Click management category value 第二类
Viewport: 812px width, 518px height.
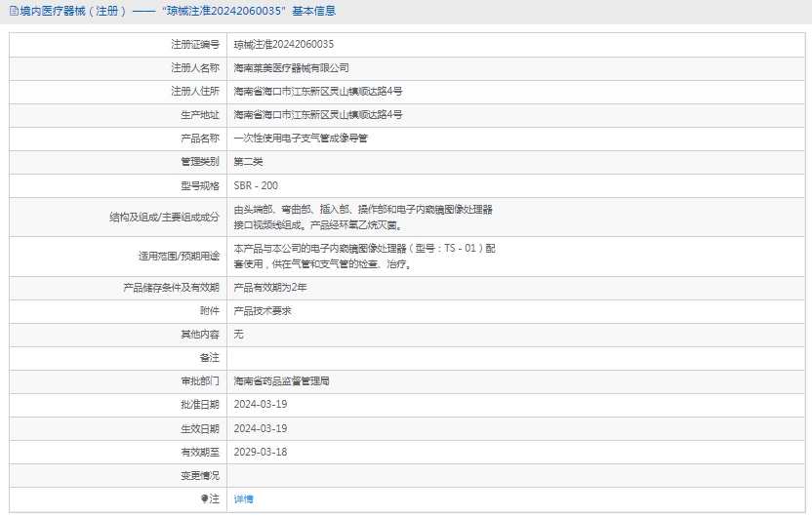pos(248,162)
